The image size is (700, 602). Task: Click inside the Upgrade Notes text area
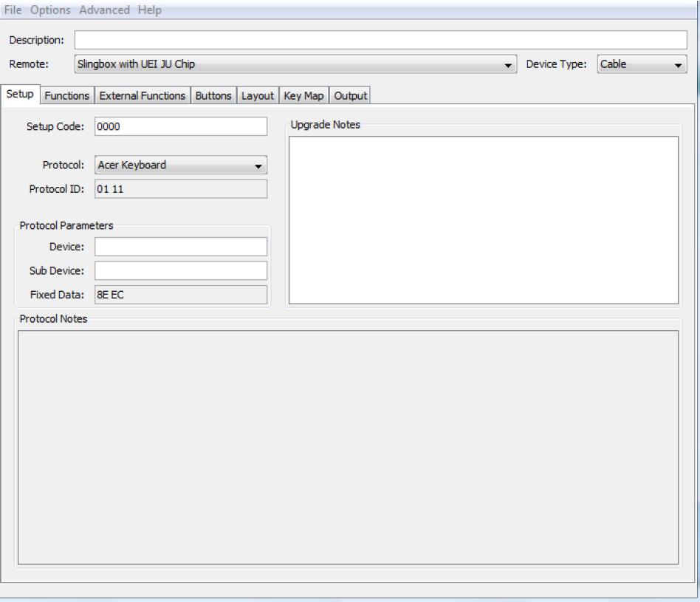pos(483,219)
